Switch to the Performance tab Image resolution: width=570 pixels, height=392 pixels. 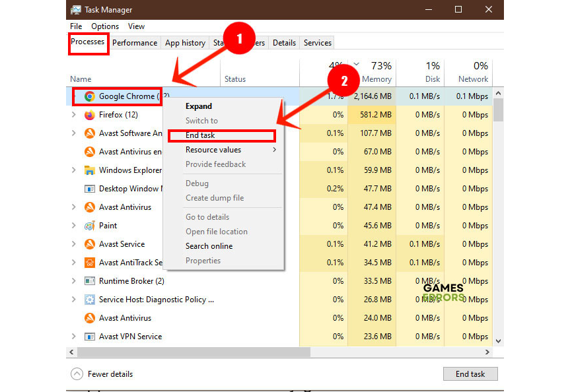(x=135, y=43)
